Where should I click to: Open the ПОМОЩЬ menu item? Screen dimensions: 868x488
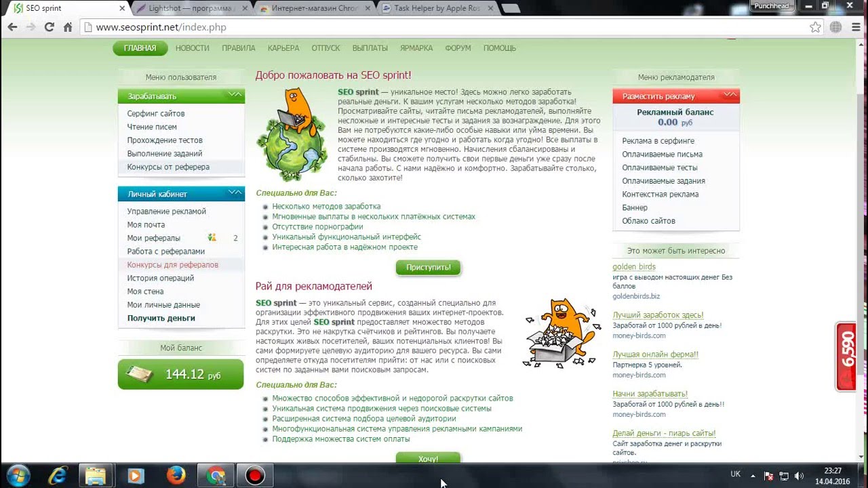click(x=500, y=48)
